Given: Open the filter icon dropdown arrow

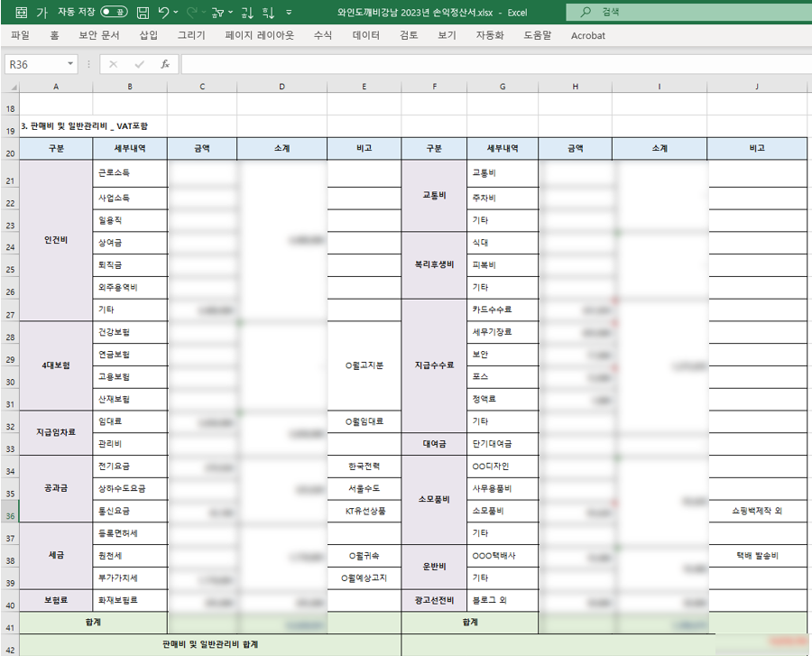Looking at the screenshot, I should click(x=230, y=13).
